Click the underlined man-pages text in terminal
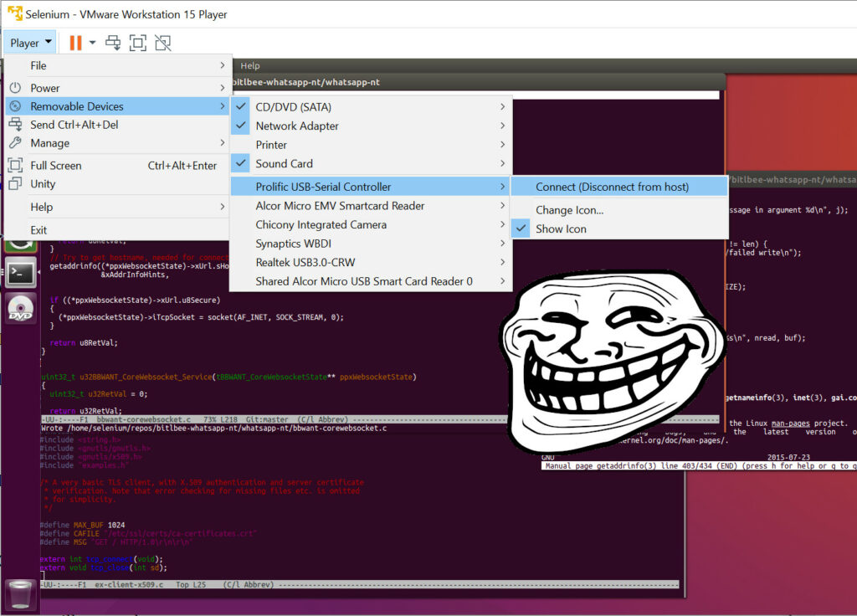857x616 pixels. [790, 423]
